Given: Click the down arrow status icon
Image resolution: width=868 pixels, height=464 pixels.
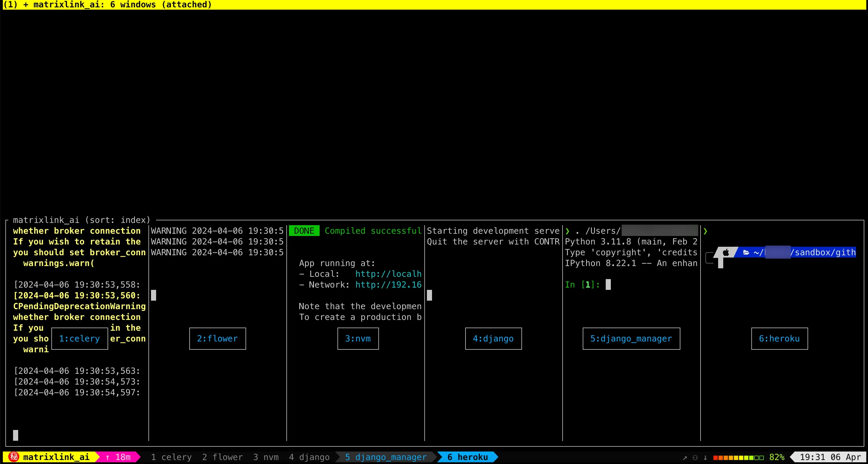Looking at the screenshot, I should point(705,457).
